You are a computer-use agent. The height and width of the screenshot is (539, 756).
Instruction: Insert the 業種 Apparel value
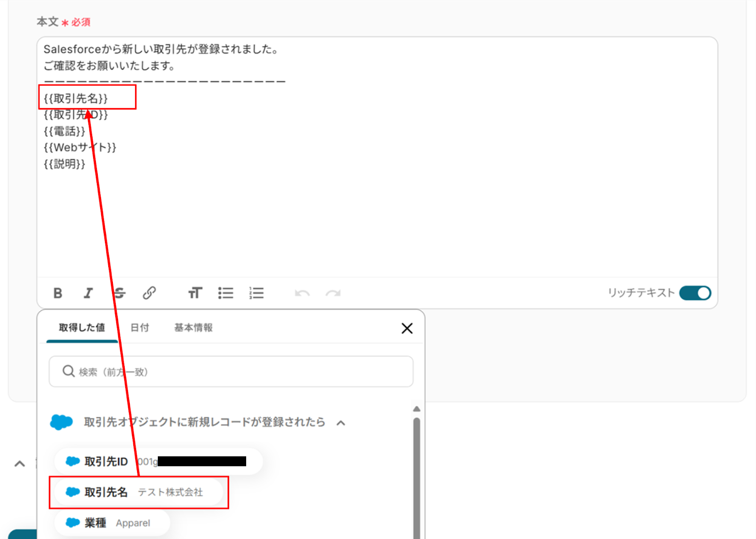tap(112, 523)
